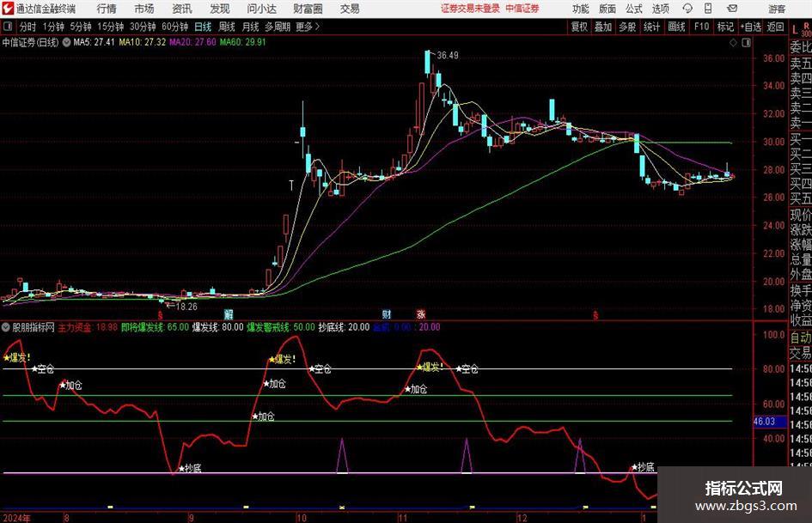This screenshot has width=812, height=523.
Task: Click the diamond icon at chart top-right
Action: 733,43
